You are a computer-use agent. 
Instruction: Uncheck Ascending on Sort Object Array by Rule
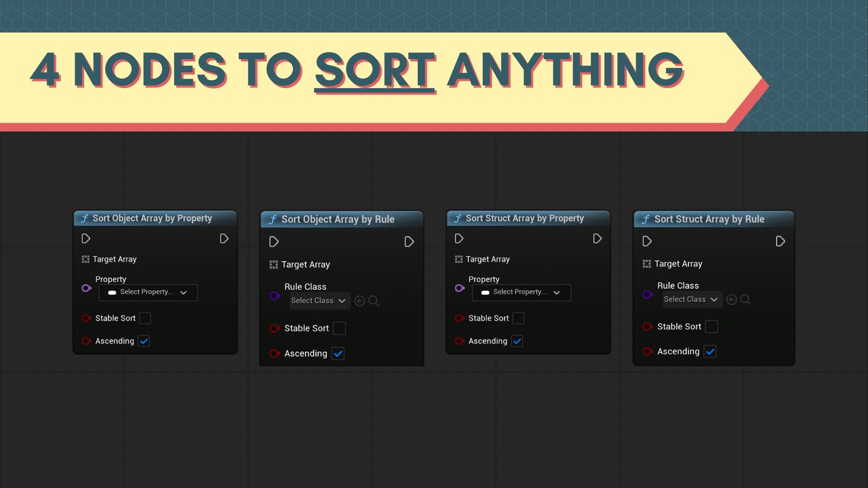coord(338,353)
